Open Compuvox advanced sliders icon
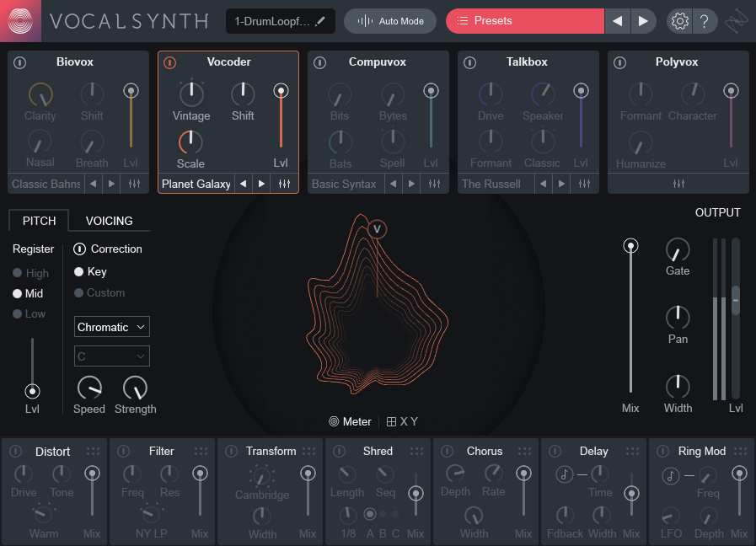The height and width of the screenshot is (546, 756). [434, 184]
